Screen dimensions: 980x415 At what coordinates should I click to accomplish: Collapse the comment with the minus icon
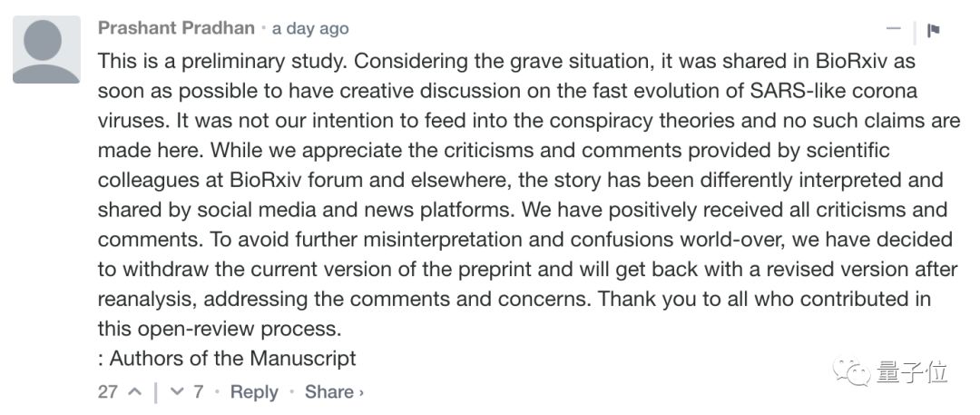tap(894, 29)
